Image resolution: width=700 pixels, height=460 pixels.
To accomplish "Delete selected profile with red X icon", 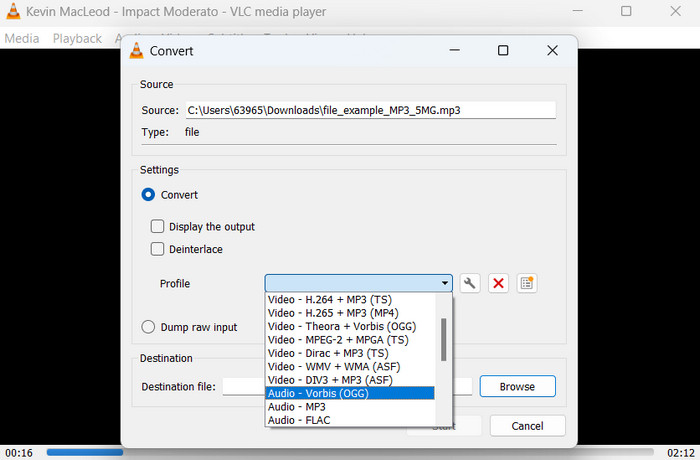I will pyautogui.click(x=498, y=283).
